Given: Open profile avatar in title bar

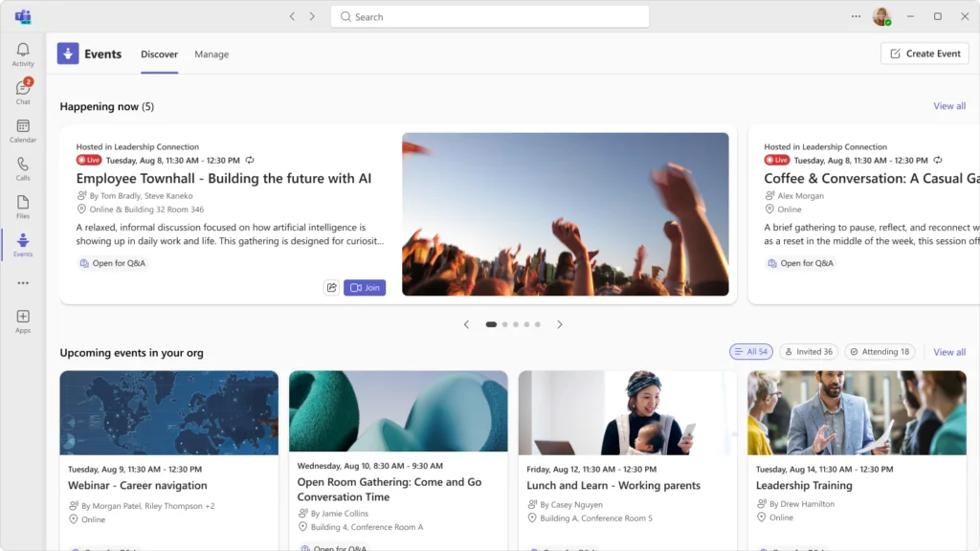Looking at the screenshot, I should (x=880, y=16).
